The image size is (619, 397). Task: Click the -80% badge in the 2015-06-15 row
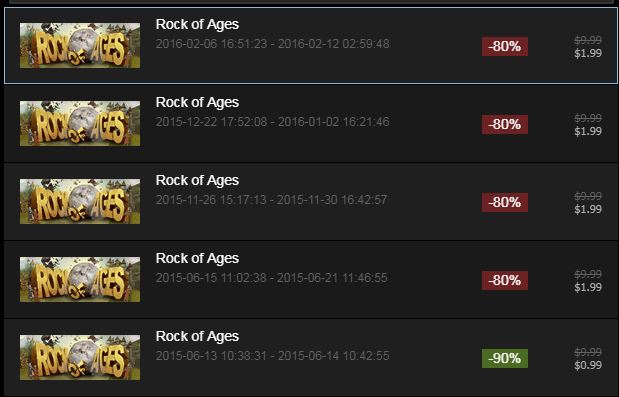[x=505, y=280]
